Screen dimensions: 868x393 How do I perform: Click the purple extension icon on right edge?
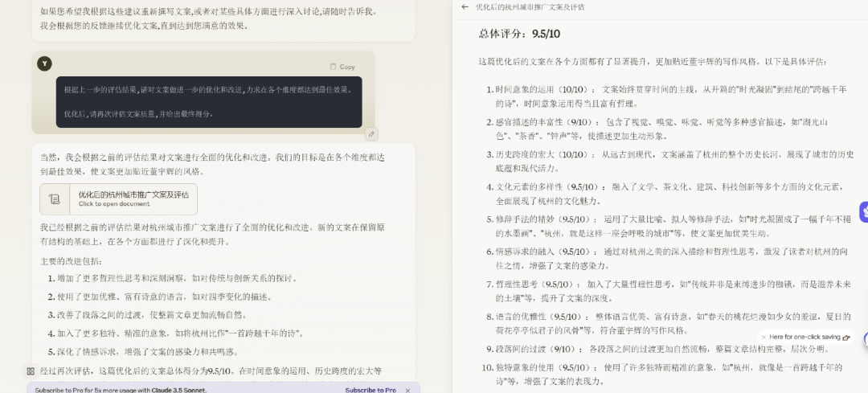[863, 212]
